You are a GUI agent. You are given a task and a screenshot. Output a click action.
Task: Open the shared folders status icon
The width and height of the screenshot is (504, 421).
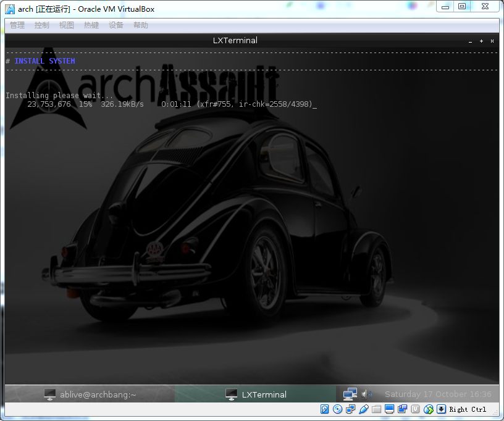coord(376,409)
